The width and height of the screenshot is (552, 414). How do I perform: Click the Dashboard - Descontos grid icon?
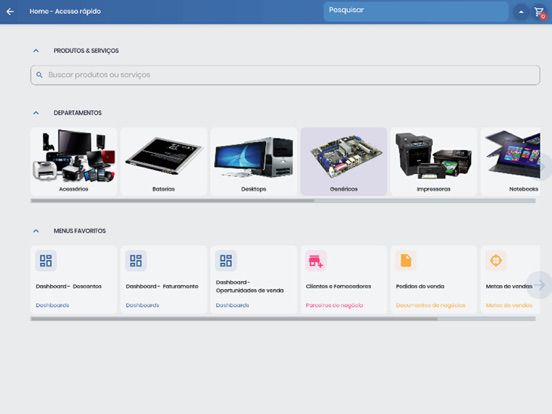pos(46,261)
